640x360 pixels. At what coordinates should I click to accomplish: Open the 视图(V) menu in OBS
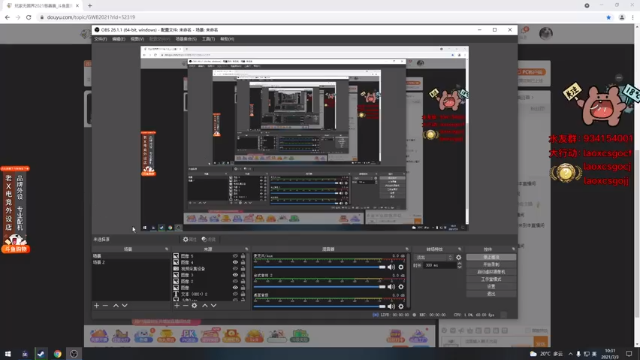[137, 39]
